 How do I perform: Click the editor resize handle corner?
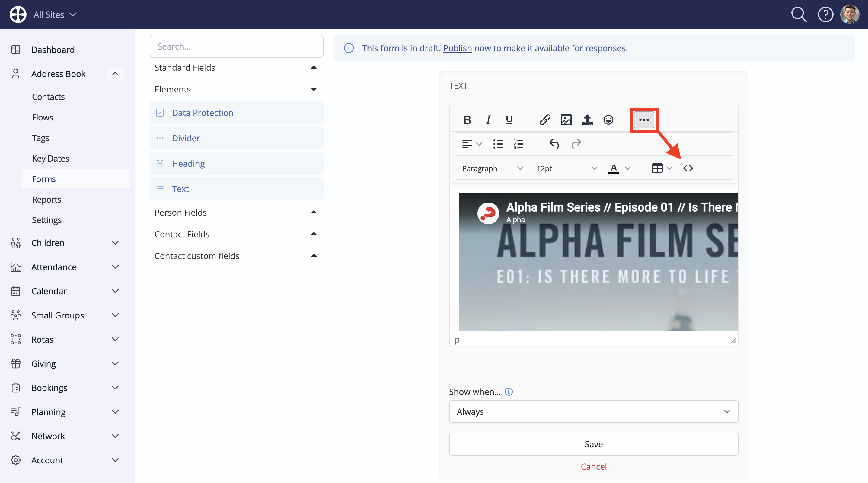pos(733,341)
